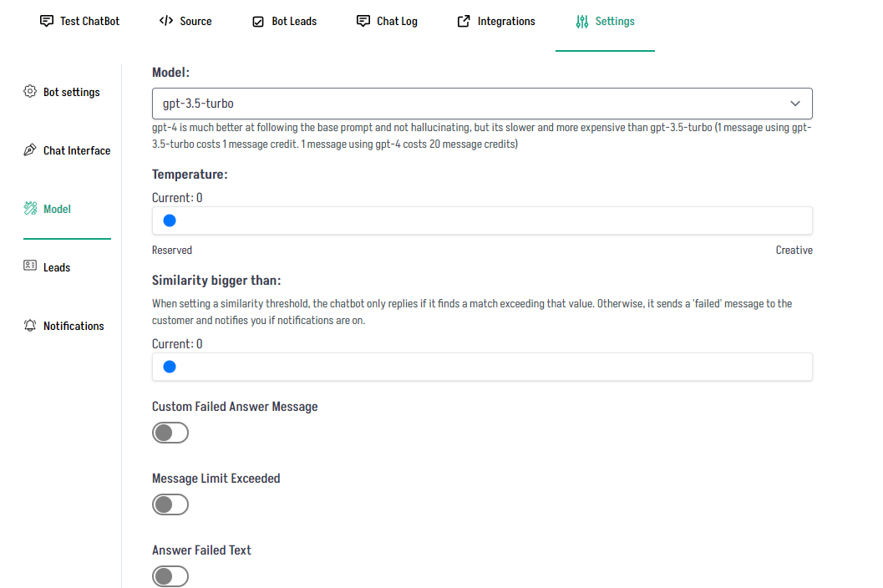The width and height of the screenshot is (883, 588).
Task: Click the Similarity threshold slider track
Action: (482, 367)
